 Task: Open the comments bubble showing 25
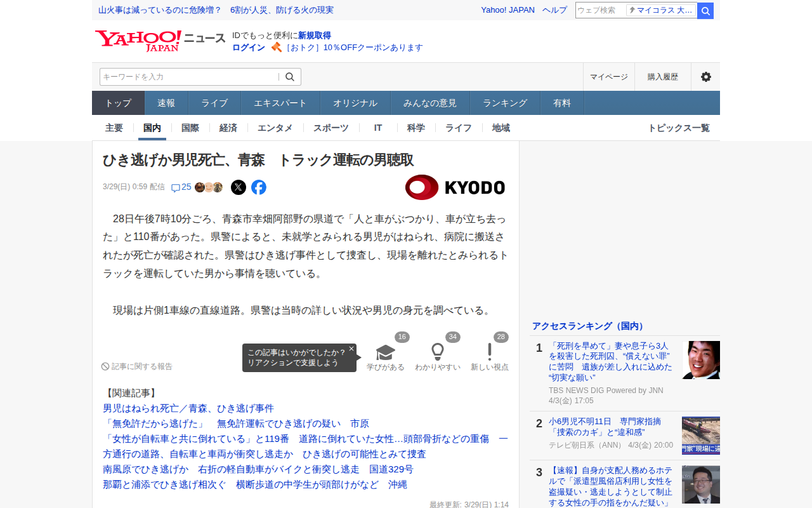pyautogui.click(x=181, y=187)
